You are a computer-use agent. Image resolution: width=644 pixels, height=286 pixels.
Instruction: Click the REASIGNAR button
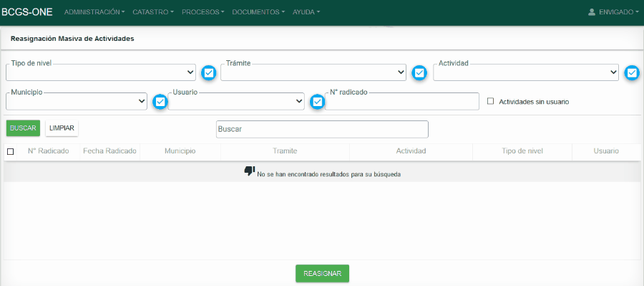tap(323, 273)
